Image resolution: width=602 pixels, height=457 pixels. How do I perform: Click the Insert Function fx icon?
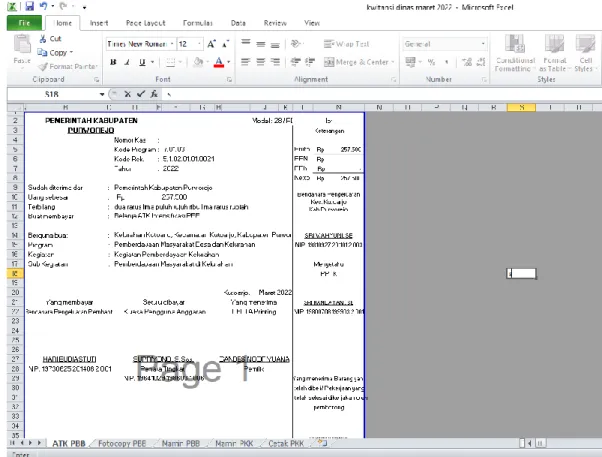(x=154, y=94)
